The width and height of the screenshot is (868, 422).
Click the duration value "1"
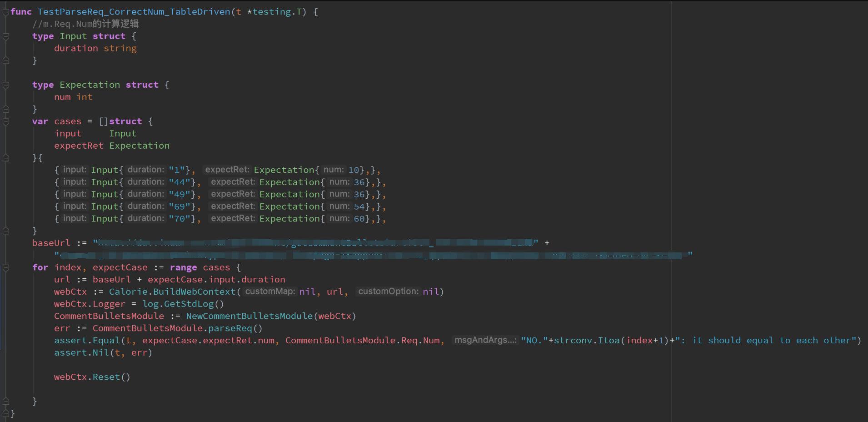(177, 170)
